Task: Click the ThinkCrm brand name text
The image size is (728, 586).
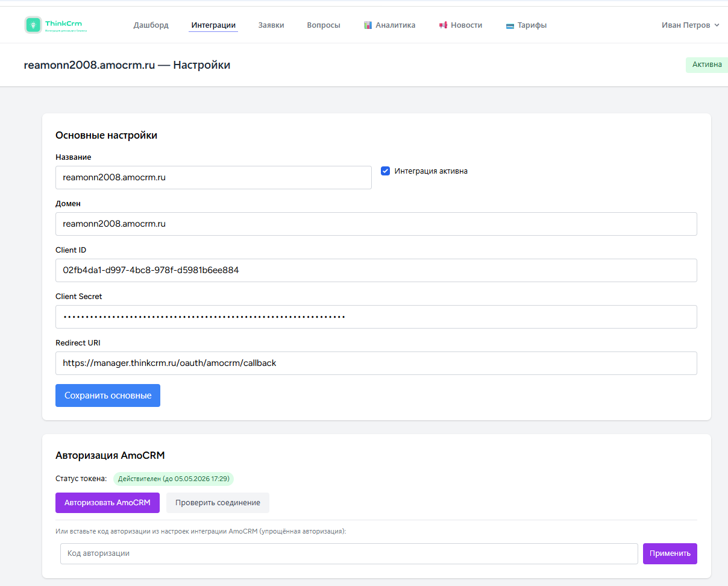Action: tap(63, 24)
